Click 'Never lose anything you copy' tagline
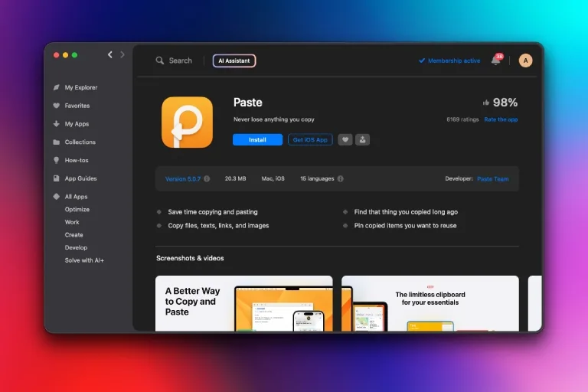The width and height of the screenshot is (588, 392). [274, 119]
